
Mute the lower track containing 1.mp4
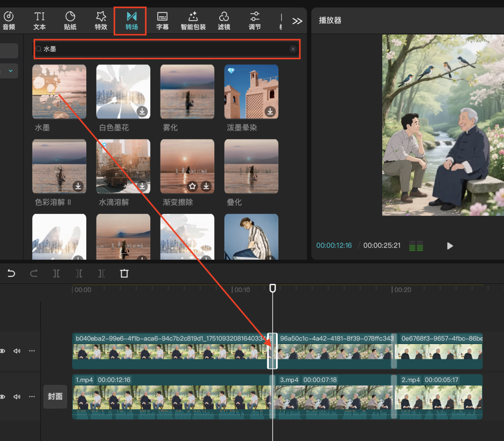coord(17,397)
